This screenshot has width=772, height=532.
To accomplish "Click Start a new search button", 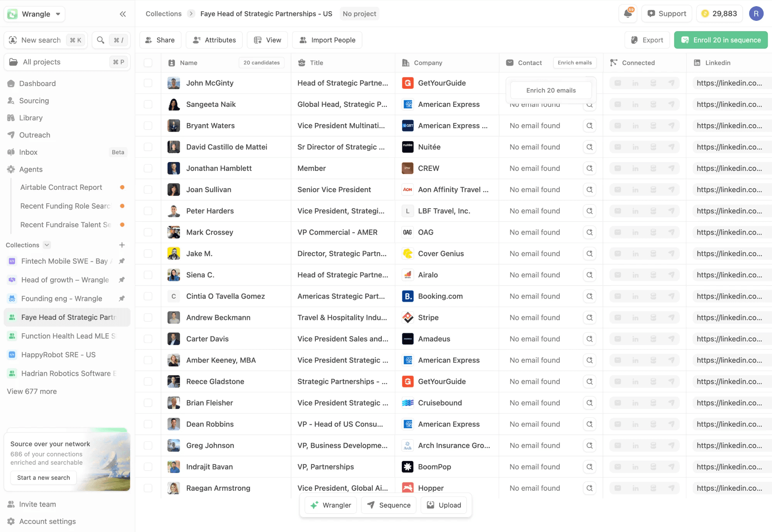I will pyautogui.click(x=44, y=478).
